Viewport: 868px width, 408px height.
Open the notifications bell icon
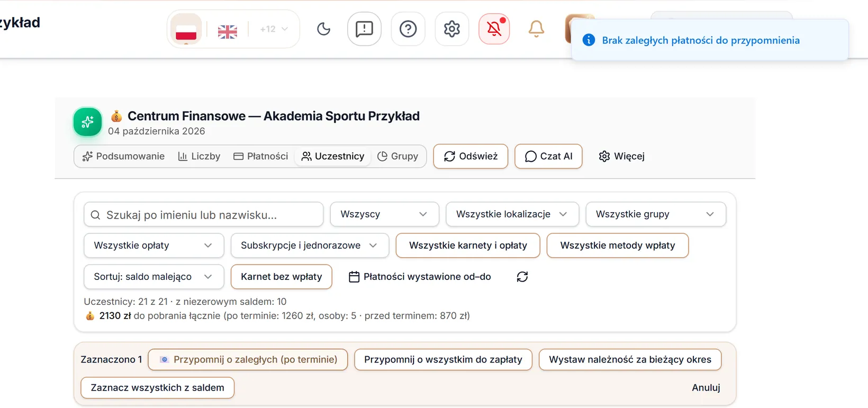pyautogui.click(x=536, y=29)
